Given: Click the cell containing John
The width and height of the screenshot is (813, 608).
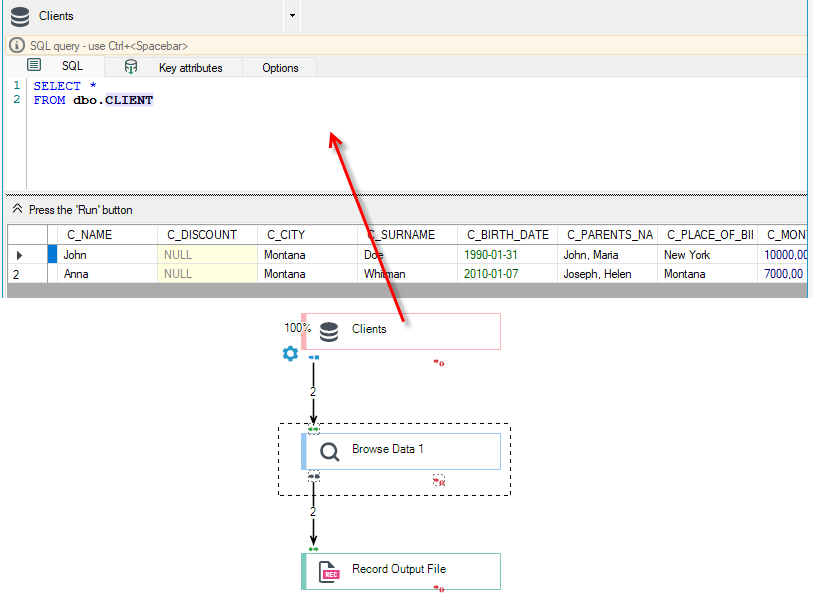Looking at the screenshot, I should click(x=107, y=255).
